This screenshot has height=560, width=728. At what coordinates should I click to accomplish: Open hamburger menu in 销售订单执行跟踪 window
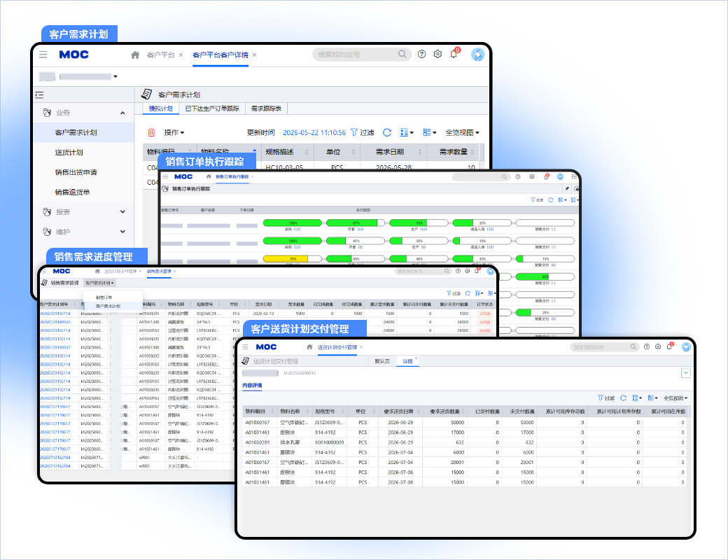(165, 177)
